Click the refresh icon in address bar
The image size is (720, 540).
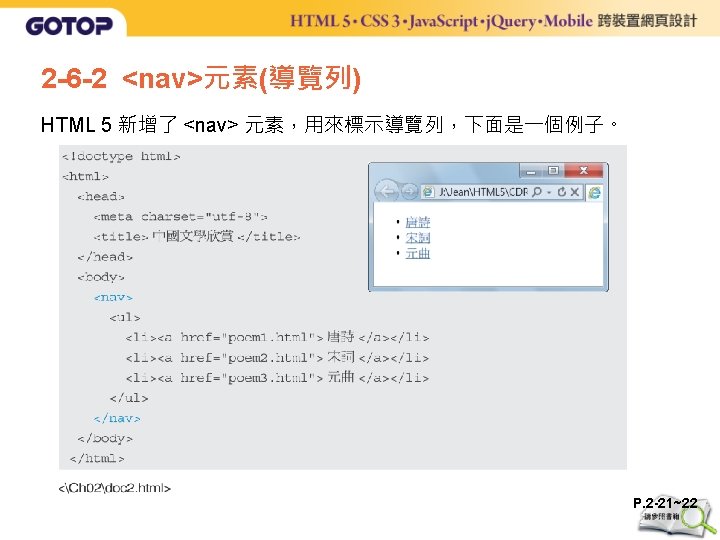click(562, 192)
